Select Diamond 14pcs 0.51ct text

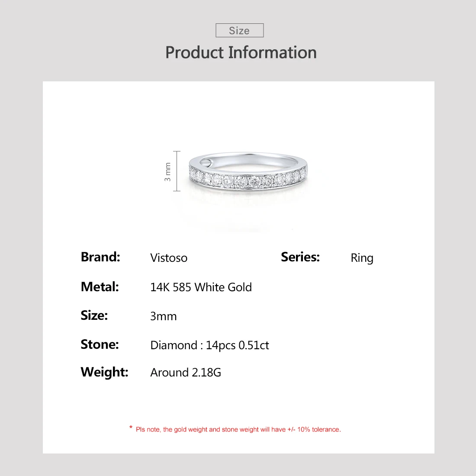tap(209, 345)
